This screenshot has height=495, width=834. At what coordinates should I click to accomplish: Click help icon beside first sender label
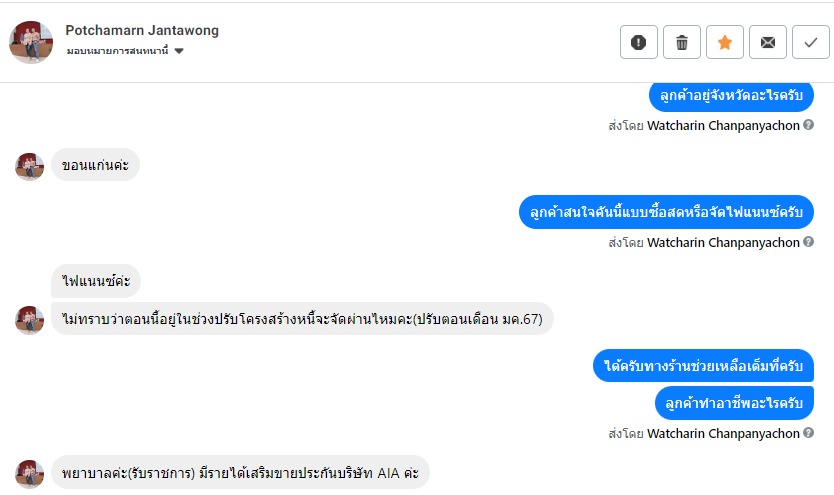click(x=808, y=126)
